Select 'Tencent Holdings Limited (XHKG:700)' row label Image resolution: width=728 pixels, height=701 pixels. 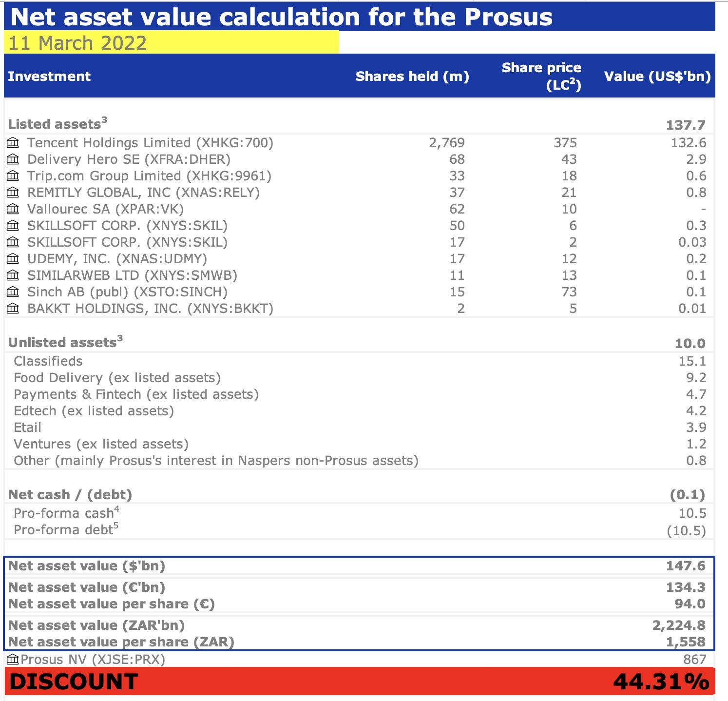[x=150, y=143]
